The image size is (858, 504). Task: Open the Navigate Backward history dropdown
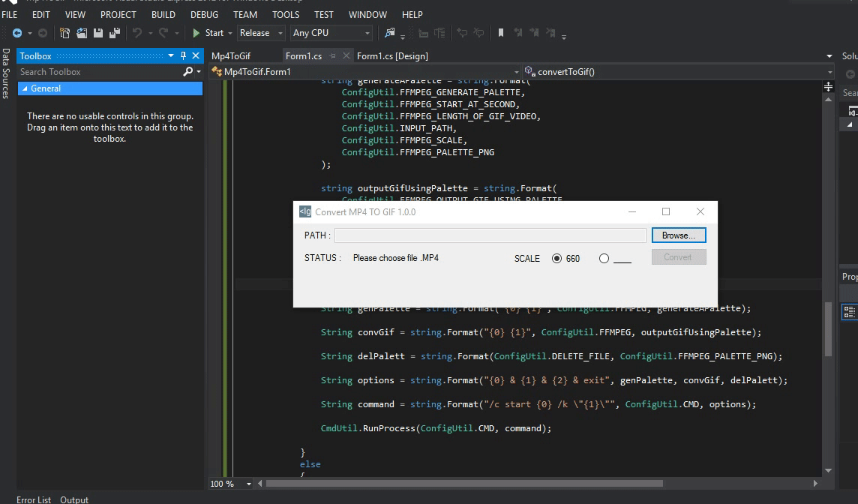tap(29, 34)
